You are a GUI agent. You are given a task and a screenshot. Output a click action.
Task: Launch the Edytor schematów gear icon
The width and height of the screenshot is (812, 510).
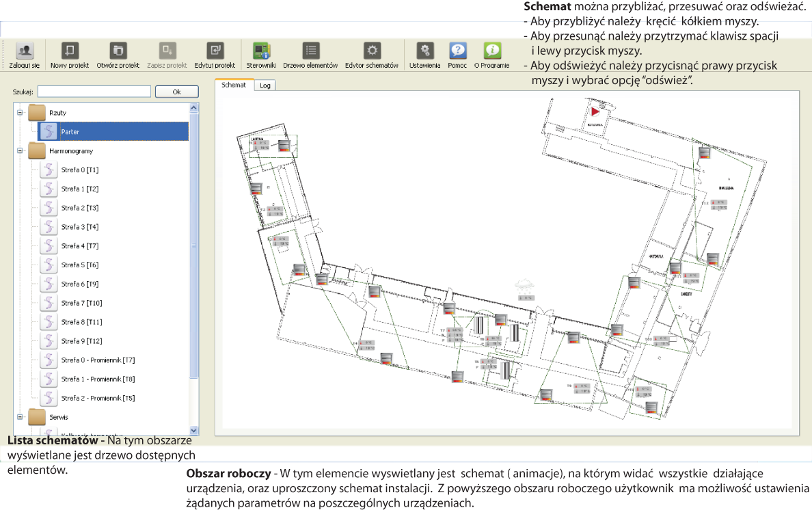pos(372,51)
